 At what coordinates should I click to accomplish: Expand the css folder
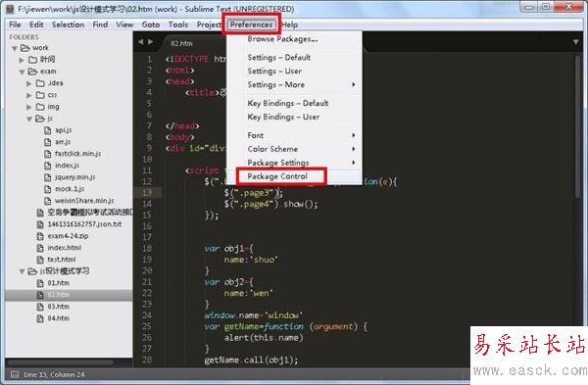click(x=29, y=95)
